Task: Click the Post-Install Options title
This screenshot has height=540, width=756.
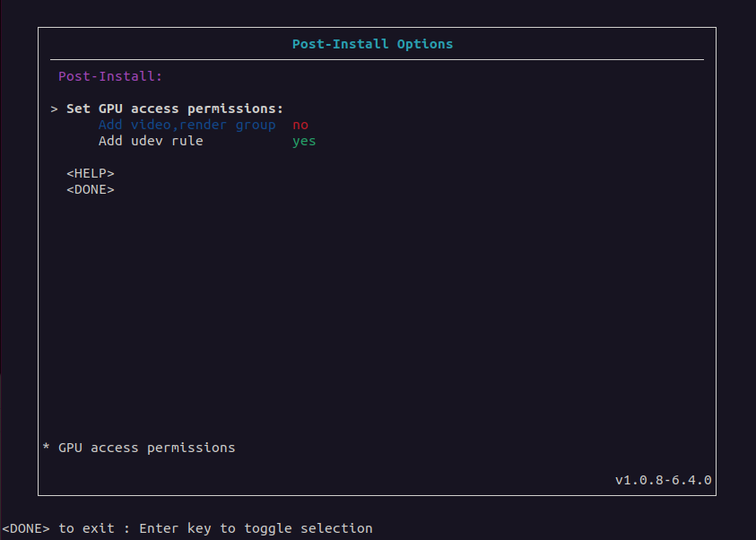Action: click(372, 44)
